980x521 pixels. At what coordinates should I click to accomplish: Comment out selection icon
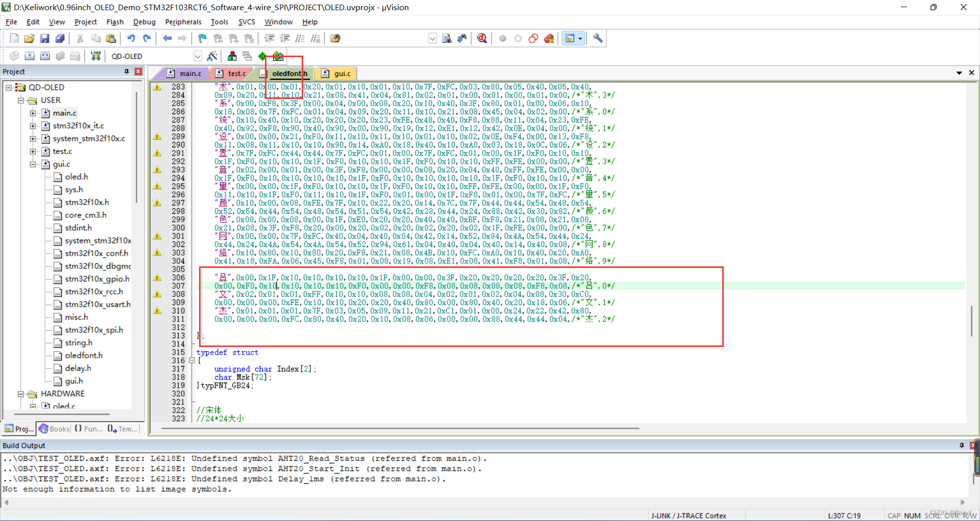tap(300, 38)
